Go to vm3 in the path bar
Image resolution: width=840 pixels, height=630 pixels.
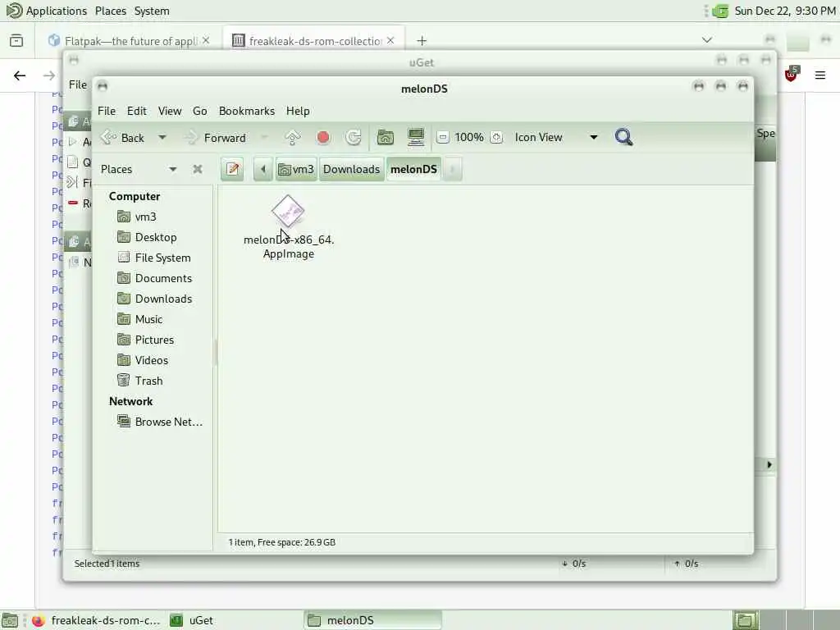click(296, 169)
